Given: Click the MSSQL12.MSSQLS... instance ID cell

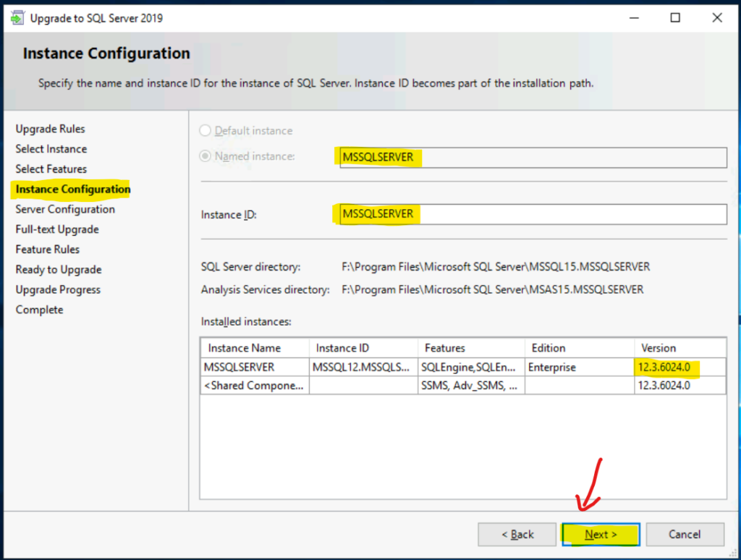Looking at the screenshot, I should (x=363, y=368).
